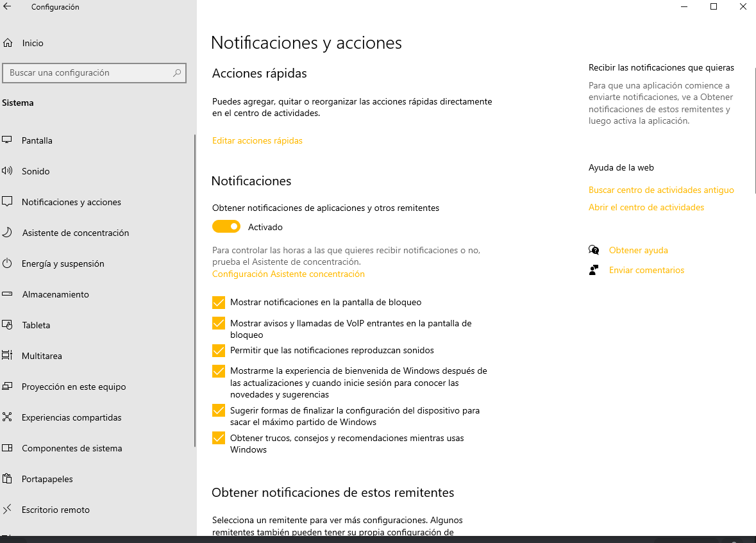Minimize the Configuración window
The image size is (756, 543).
click(684, 7)
